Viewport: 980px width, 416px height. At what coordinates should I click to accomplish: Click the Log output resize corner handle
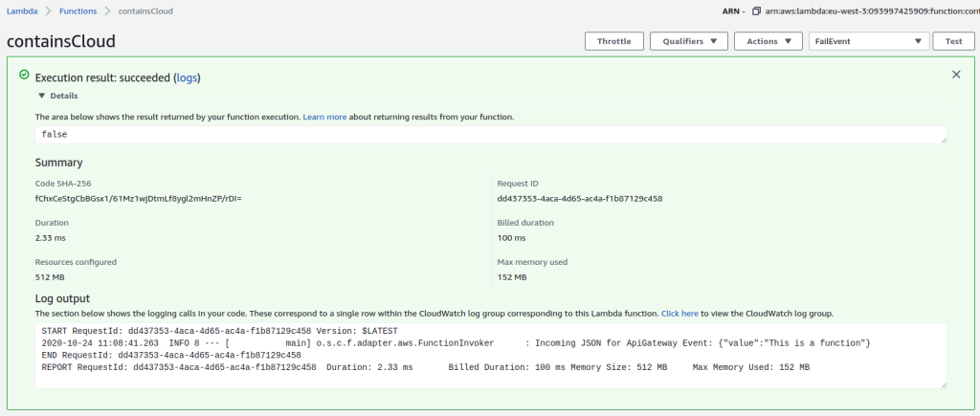coord(943,384)
